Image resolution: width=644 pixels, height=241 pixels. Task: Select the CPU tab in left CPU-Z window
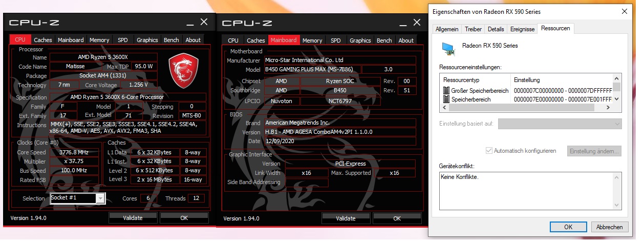coord(20,39)
